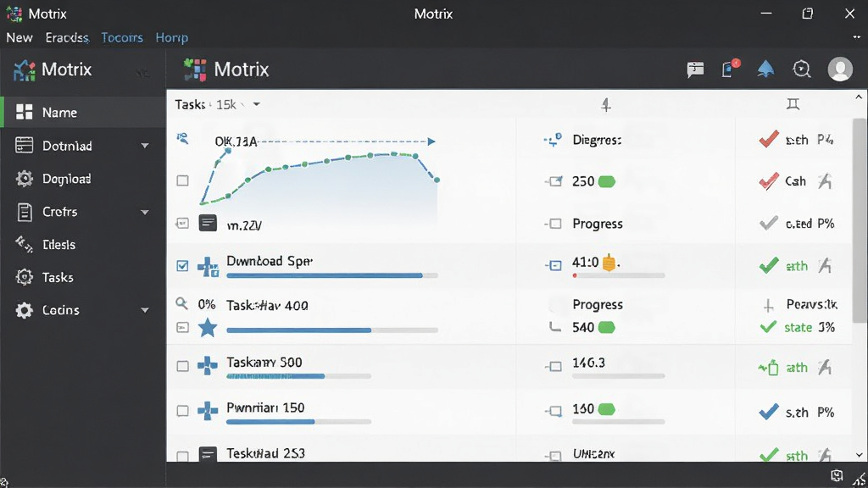Open the Tocorrs menu
The image size is (868, 488).
pos(122,37)
